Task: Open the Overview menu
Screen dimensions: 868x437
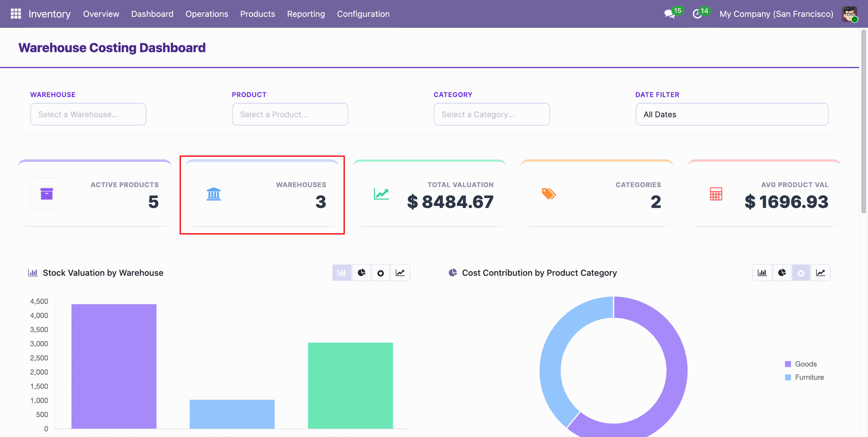Action: (x=101, y=14)
